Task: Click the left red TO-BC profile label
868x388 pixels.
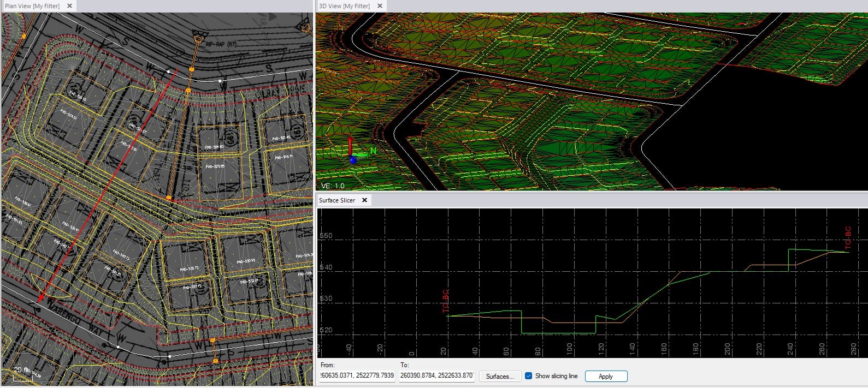Action: coord(446,301)
